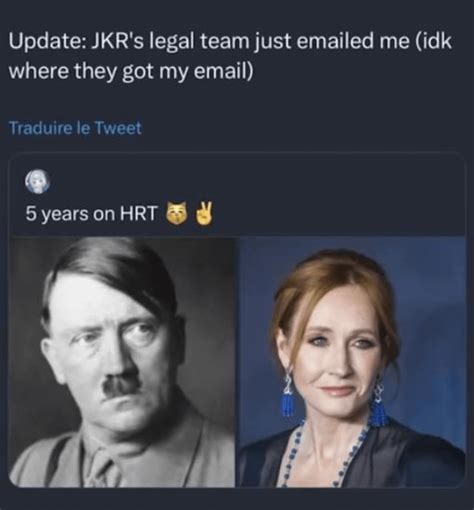Open the quoted tweet author's round avatar

tap(38, 181)
